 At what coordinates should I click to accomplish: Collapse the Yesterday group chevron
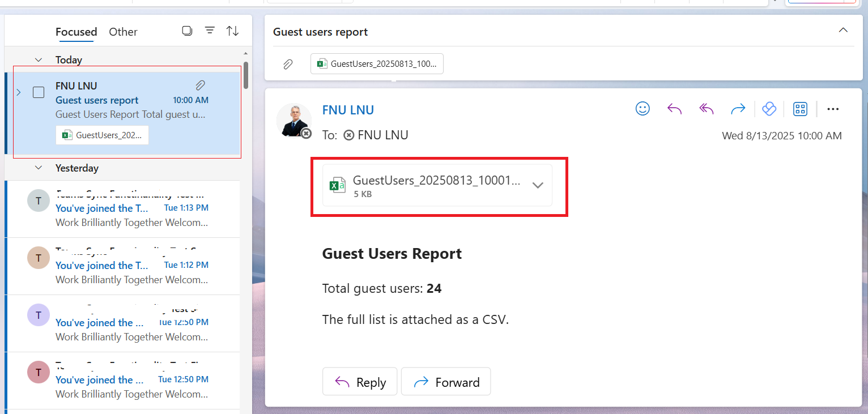click(x=39, y=168)
